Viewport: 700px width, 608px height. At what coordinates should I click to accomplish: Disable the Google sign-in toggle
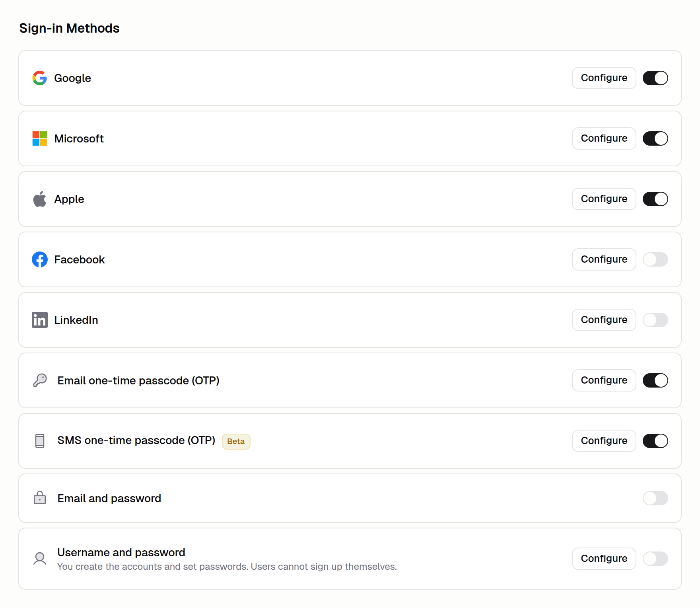[x=655, y=78]
